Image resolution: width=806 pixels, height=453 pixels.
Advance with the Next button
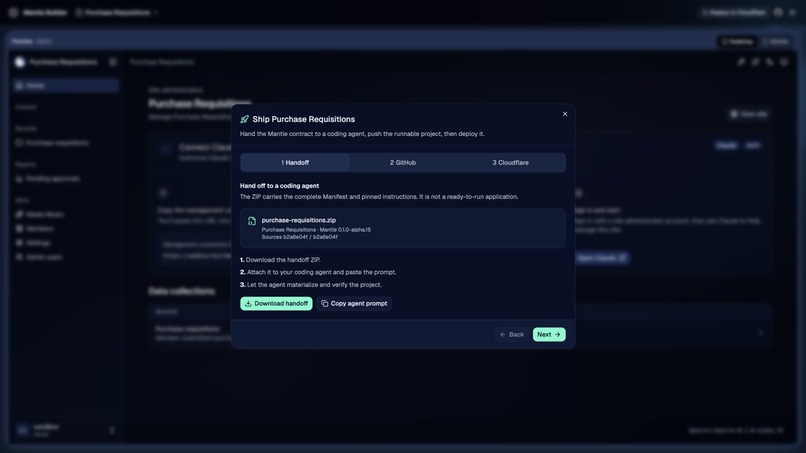pyautogui.click(x=549, y=334)
